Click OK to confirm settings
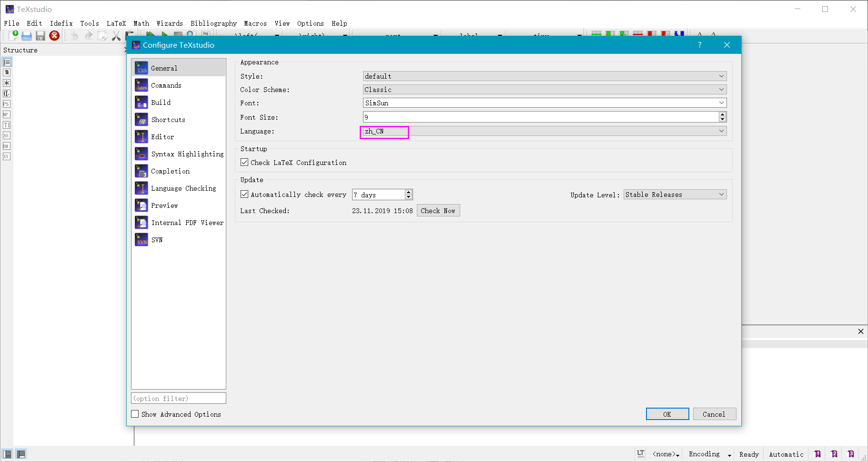Screen dimensions: 868x462 [667, 414]
